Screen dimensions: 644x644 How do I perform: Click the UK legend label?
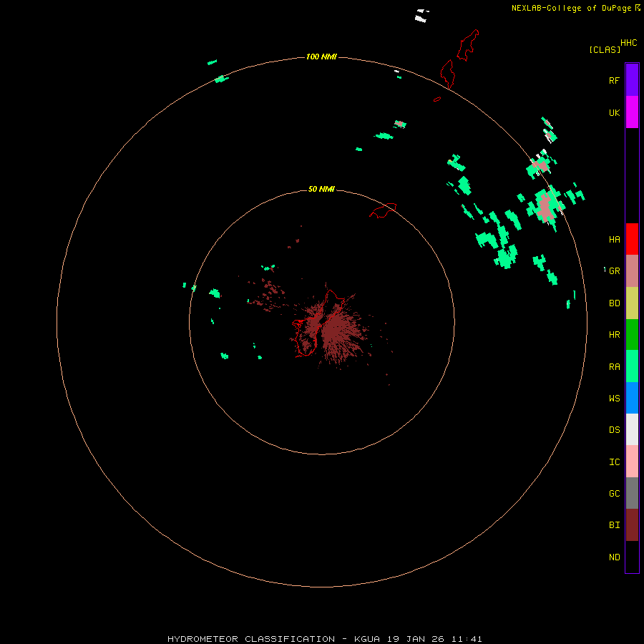coord(614,112)
